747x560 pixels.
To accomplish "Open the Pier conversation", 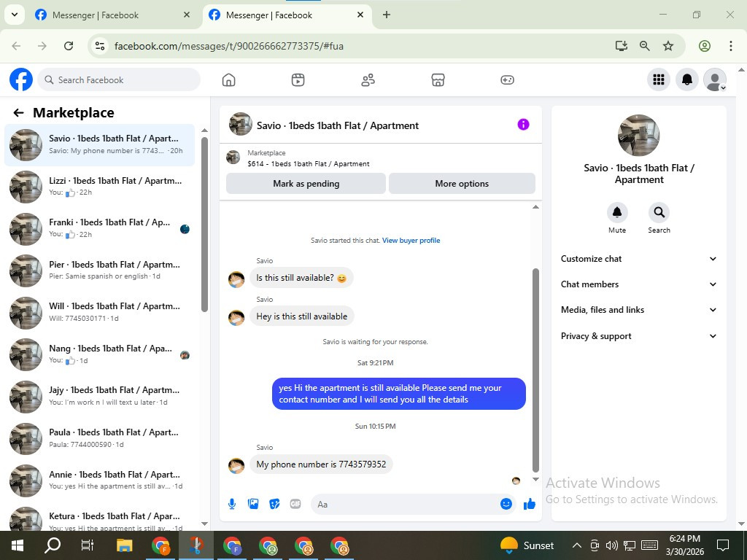I will click(x=99, y=271).
